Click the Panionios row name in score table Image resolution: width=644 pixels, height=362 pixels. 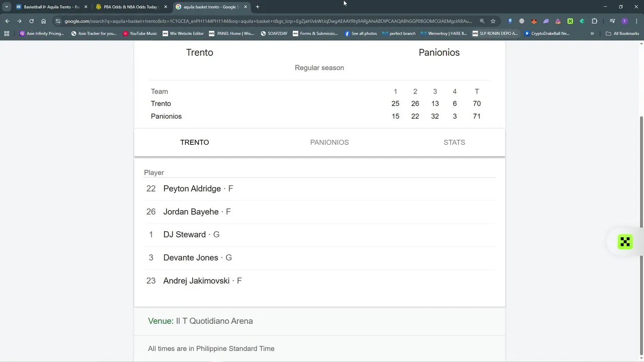point(166,116)
